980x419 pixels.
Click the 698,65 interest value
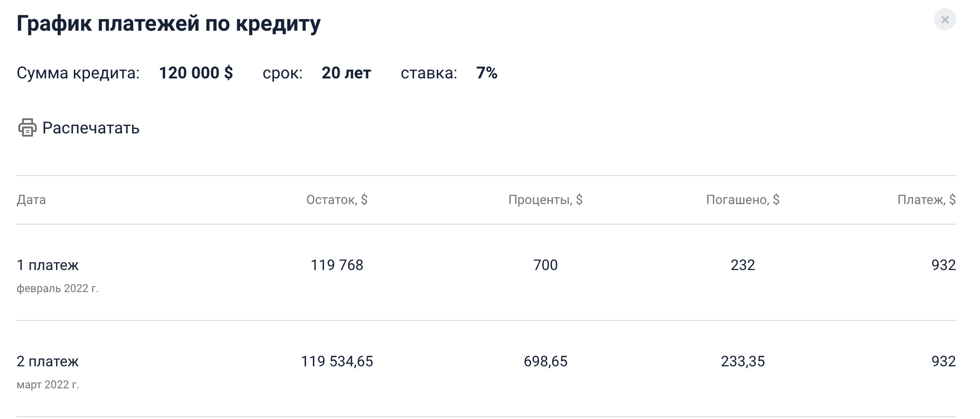[546, 361]
